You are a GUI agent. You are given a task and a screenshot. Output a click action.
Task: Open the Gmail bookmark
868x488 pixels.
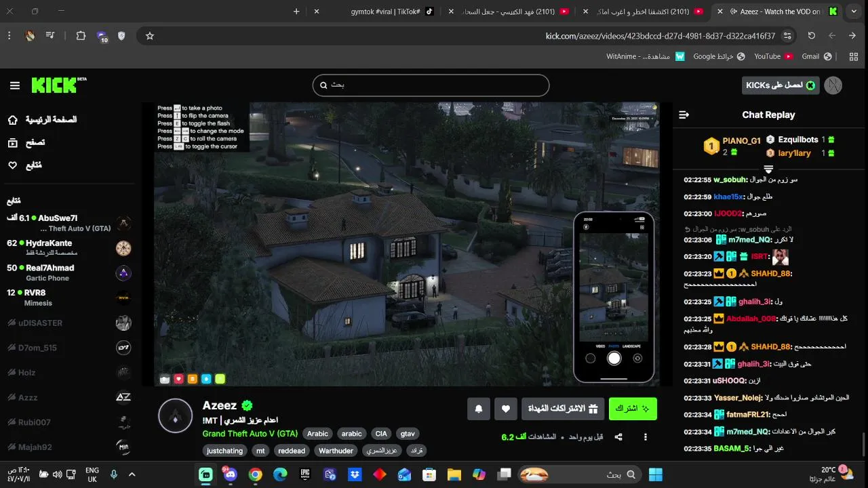coord(816,56)
